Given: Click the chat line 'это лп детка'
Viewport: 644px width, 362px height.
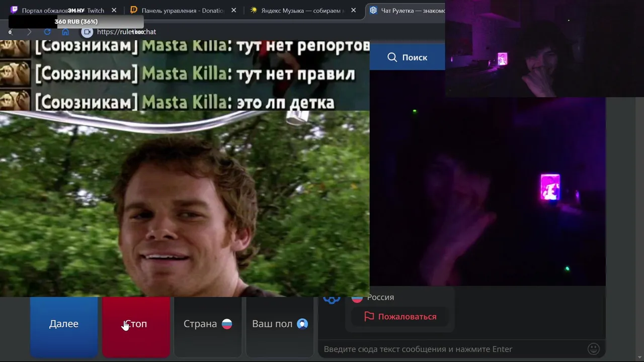Looking at the screenshot, I should click(x=185, y=103).
